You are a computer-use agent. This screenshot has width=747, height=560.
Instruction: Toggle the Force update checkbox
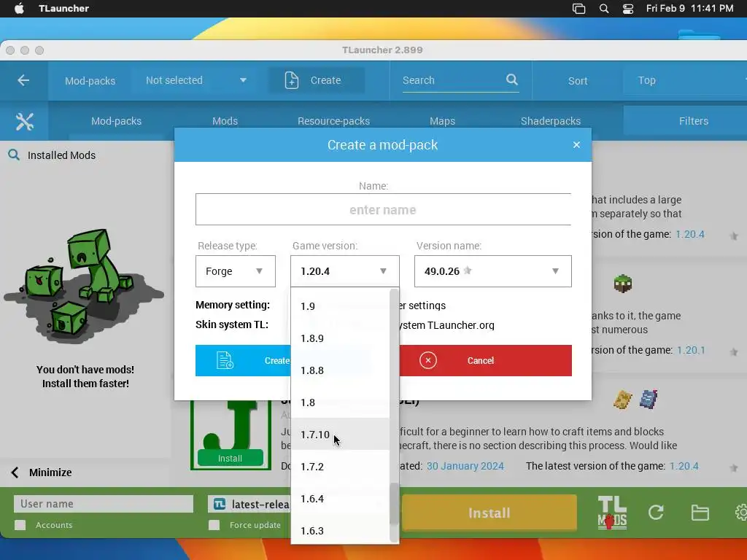[x=214, y=525]
